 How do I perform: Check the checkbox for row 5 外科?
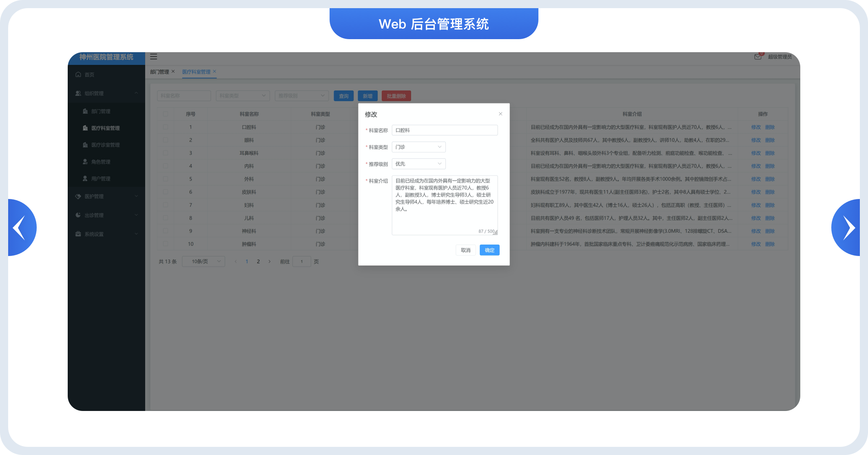click(x=166, y=179)
